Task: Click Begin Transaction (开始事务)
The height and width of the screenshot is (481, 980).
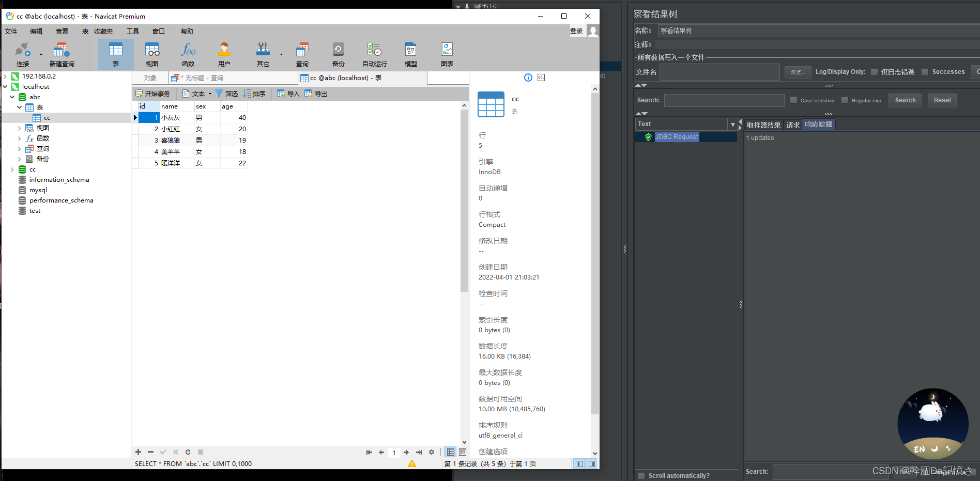Action: click(152, 94)
